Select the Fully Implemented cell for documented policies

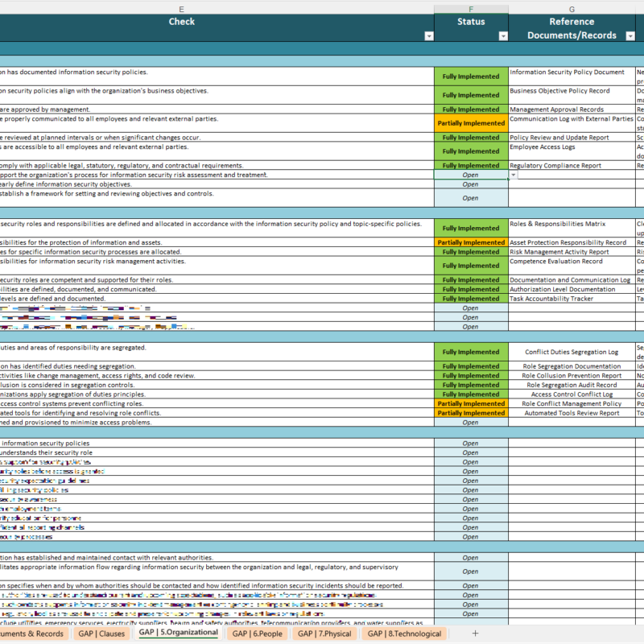[470, 76]
